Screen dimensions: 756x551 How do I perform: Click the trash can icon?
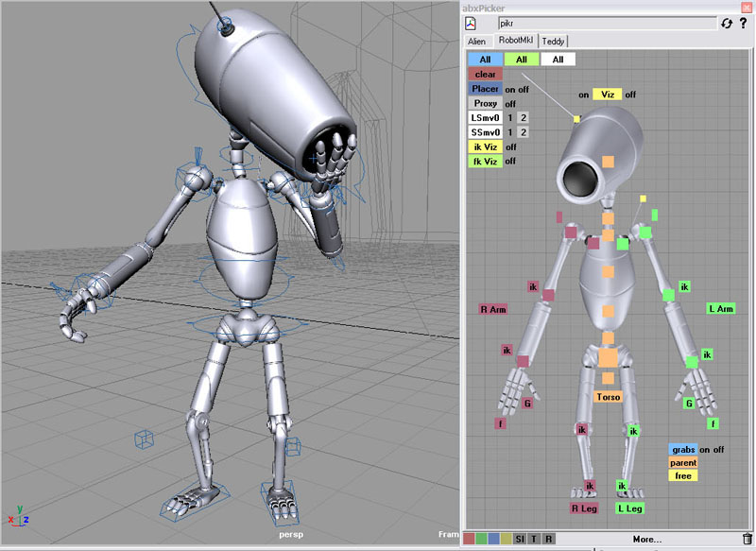click(747, 539)
